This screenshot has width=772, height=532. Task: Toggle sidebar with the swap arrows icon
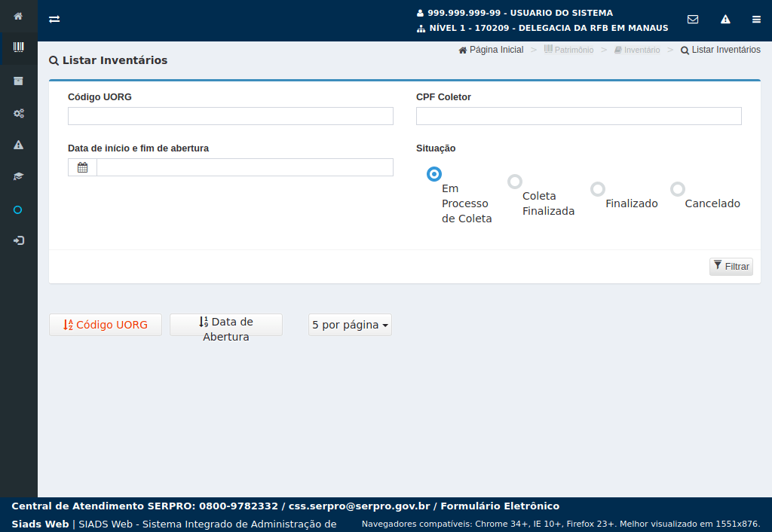click(54, 19)
